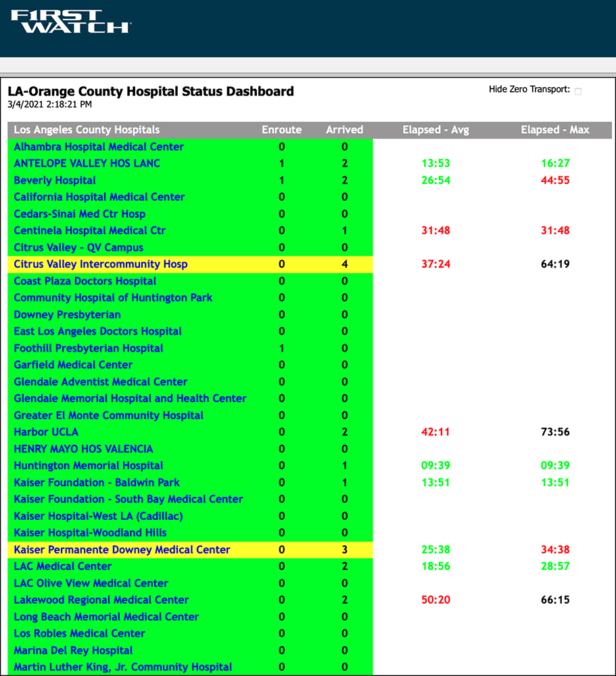Click the Elapsed - Max column header

554,130
